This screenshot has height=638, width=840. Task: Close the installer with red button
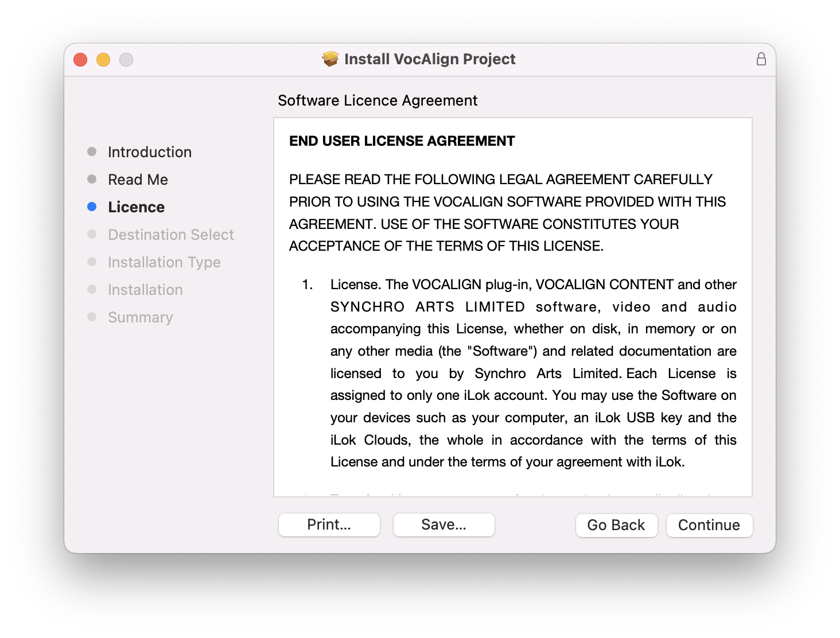[x=80, y=60]
